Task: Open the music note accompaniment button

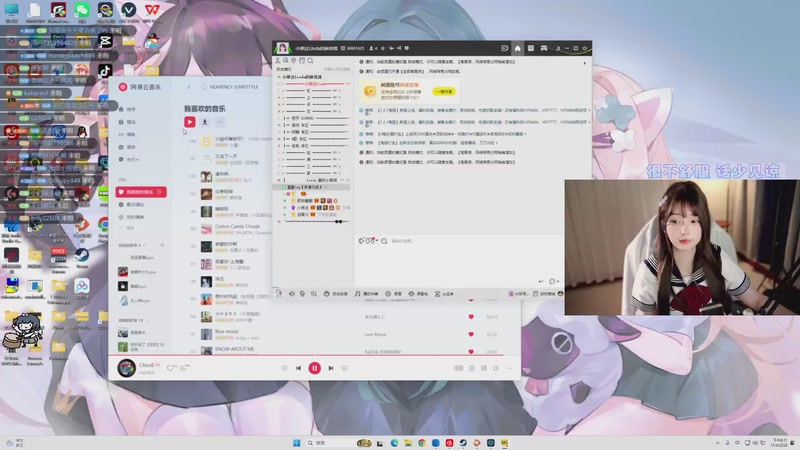Action: tap(366, 294)
